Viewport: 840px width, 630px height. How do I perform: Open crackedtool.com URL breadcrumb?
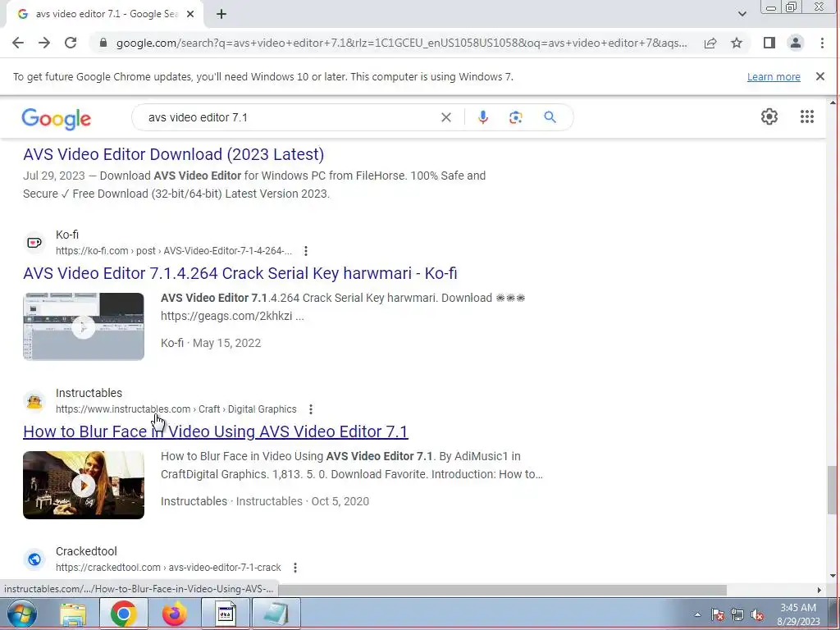(168, 568)
